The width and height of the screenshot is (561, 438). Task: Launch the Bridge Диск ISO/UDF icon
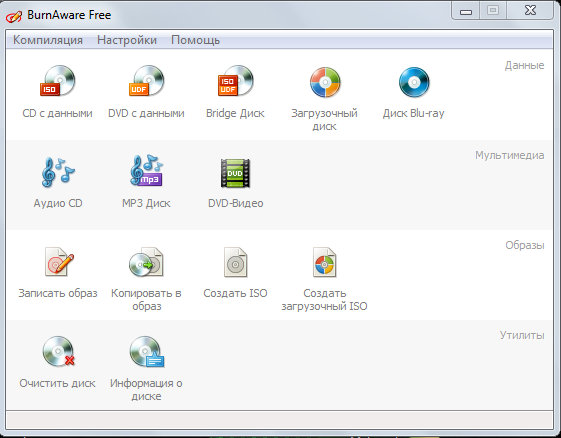pyautogui.click(x=235, y=81)
